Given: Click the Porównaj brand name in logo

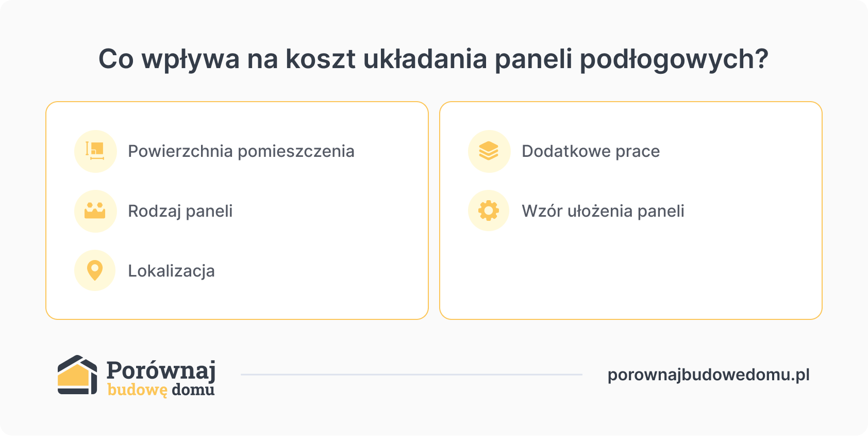Looking at the screenshot, I should (x=161, y=370).
